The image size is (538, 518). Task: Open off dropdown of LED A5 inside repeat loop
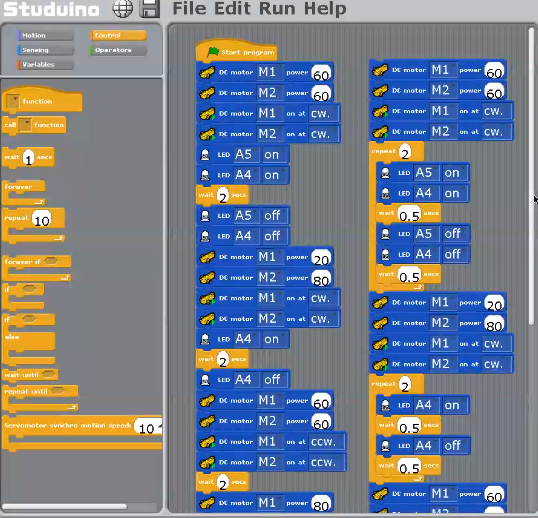coord(455,234)
